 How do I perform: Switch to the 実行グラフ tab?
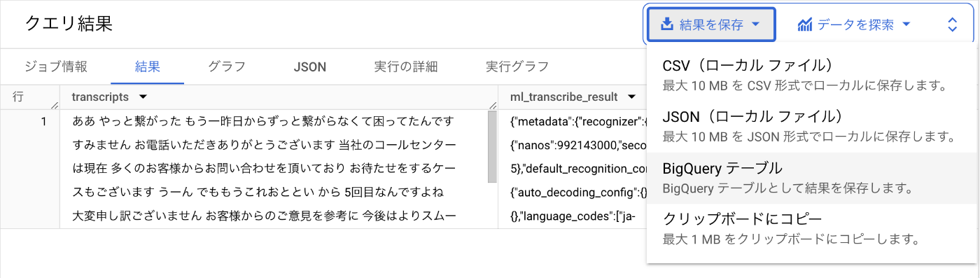tap(517, 67)
